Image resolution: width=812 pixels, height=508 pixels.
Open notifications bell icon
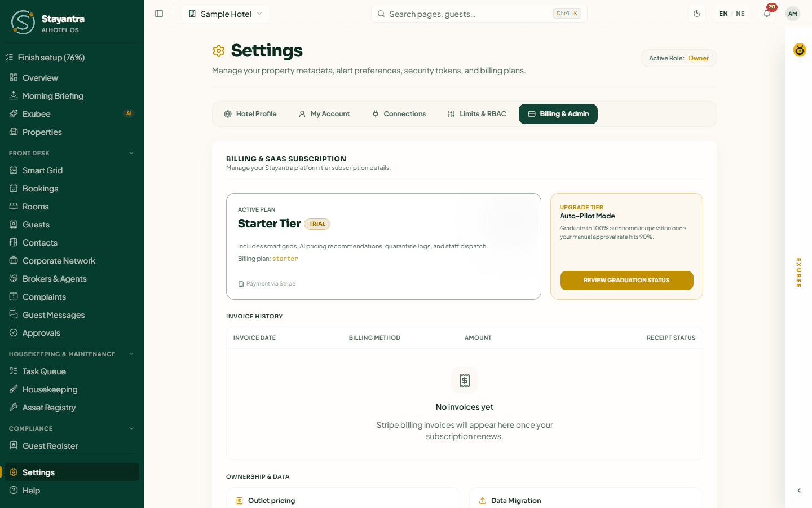coord(767,14)
